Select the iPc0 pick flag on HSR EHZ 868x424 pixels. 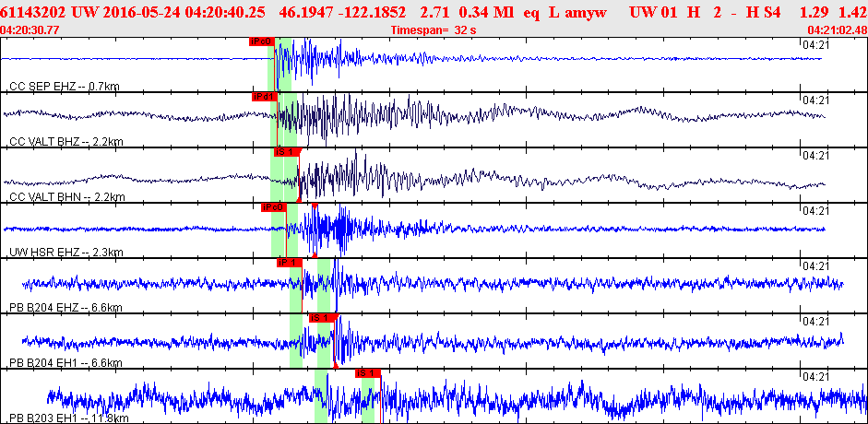pyautogui.click(x=273, y=206)
